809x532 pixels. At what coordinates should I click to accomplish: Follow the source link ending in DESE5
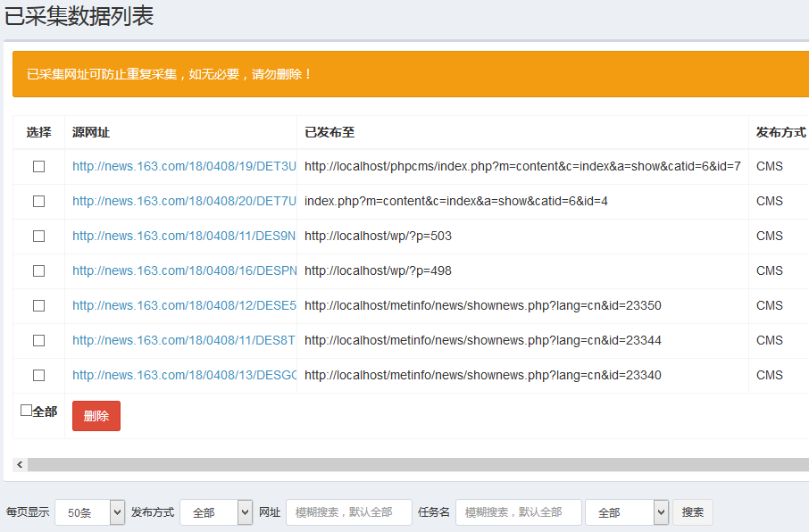[x=184, y=305]
